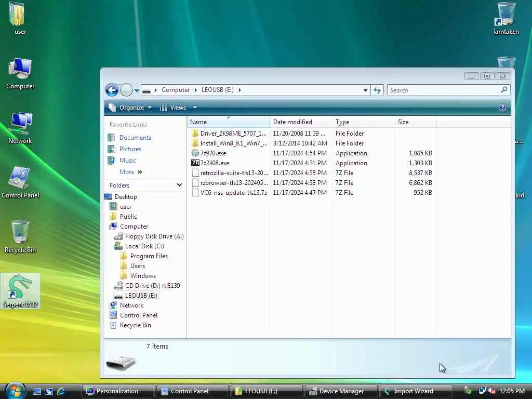This screenshot has width=532, height=399.
Task: Select VC6-nss-update-tls13.7z file icon
Action: pos(195,192)
